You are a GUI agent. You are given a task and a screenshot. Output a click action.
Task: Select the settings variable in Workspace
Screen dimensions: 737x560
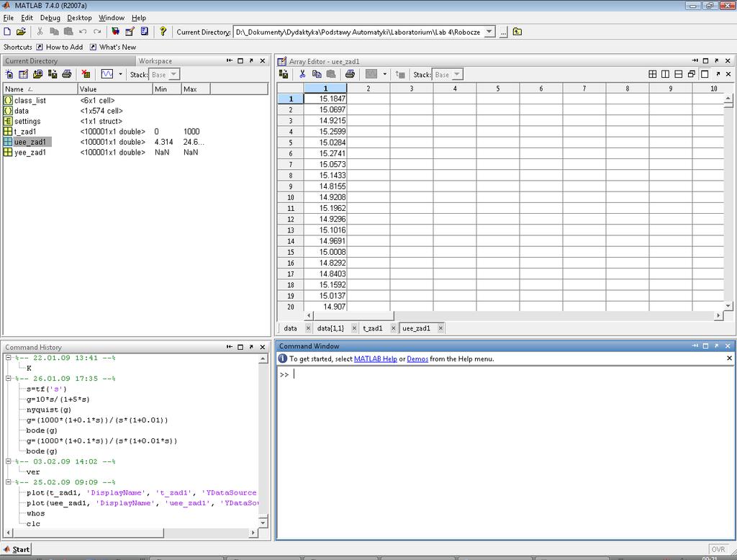click(27, 122)
